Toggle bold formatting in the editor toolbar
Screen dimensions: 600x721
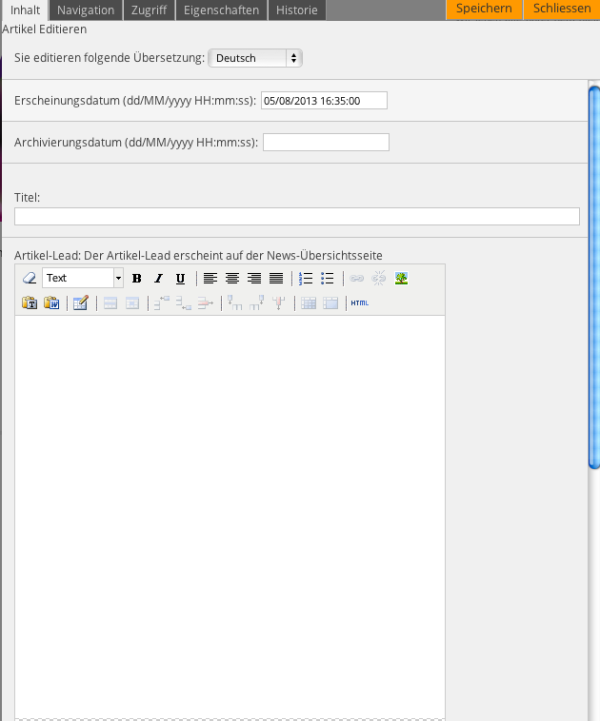click(x=137, y=279)
